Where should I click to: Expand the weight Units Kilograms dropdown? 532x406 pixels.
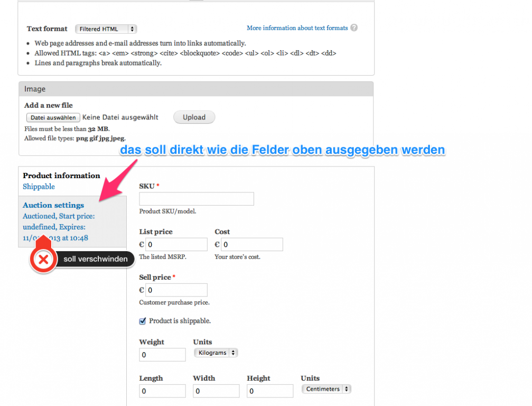pos(216,353)
